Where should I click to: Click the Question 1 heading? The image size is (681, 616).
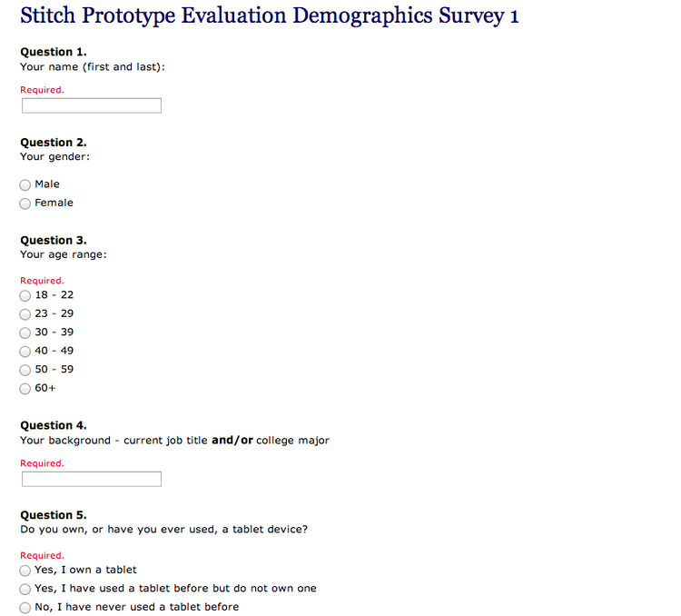(54, 52)
